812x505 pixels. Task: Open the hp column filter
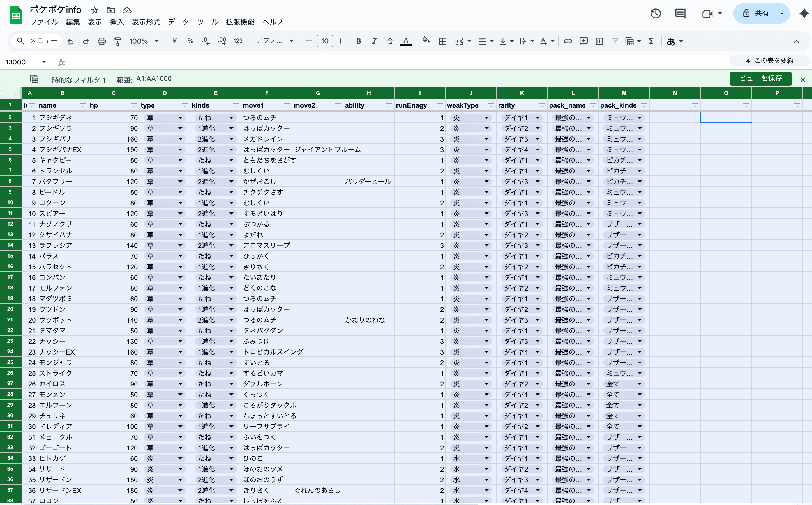point(134,105)
